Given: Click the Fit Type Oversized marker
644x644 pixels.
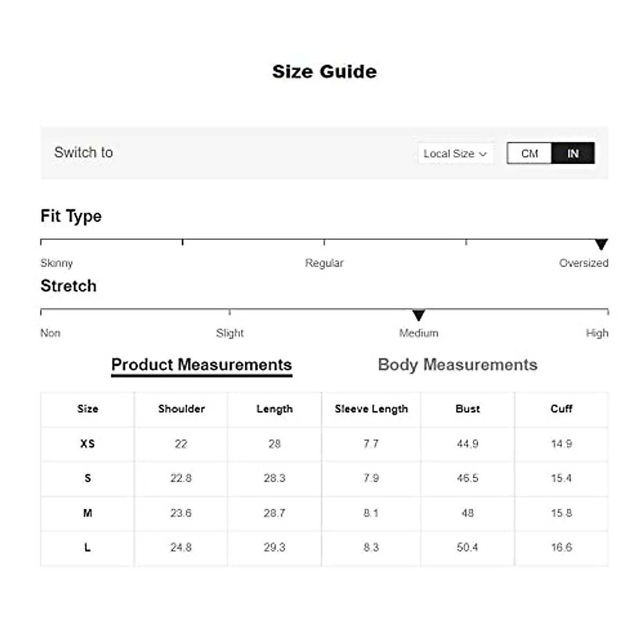Looking at the screenshot, I should coord(601,245).
